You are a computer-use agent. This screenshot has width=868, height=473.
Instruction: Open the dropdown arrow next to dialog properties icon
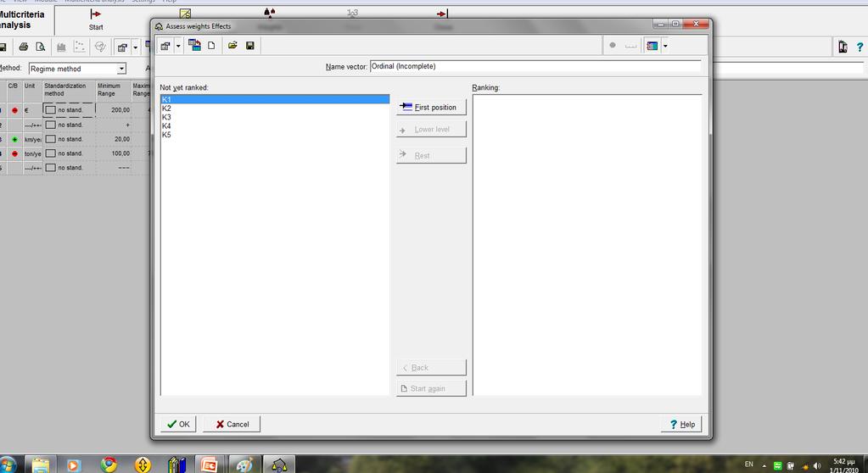pos(178,46)
